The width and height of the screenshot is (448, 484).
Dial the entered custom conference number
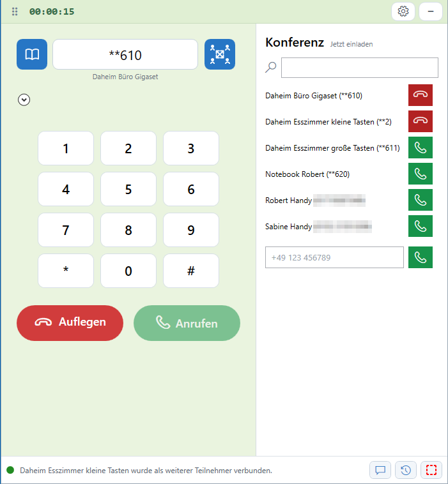[420, 257]
